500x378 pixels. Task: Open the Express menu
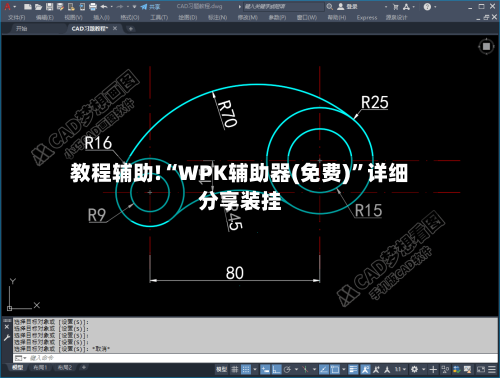367,17
